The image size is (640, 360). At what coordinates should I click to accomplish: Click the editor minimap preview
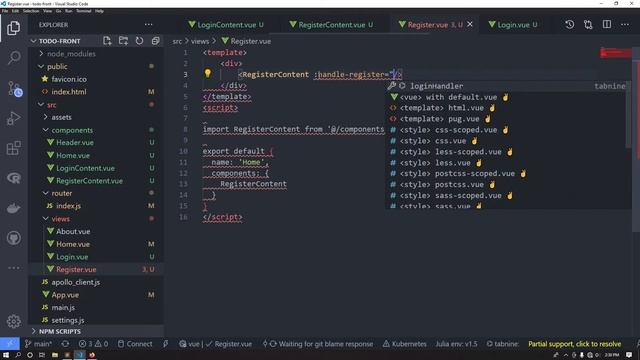(x=616, y=53)
